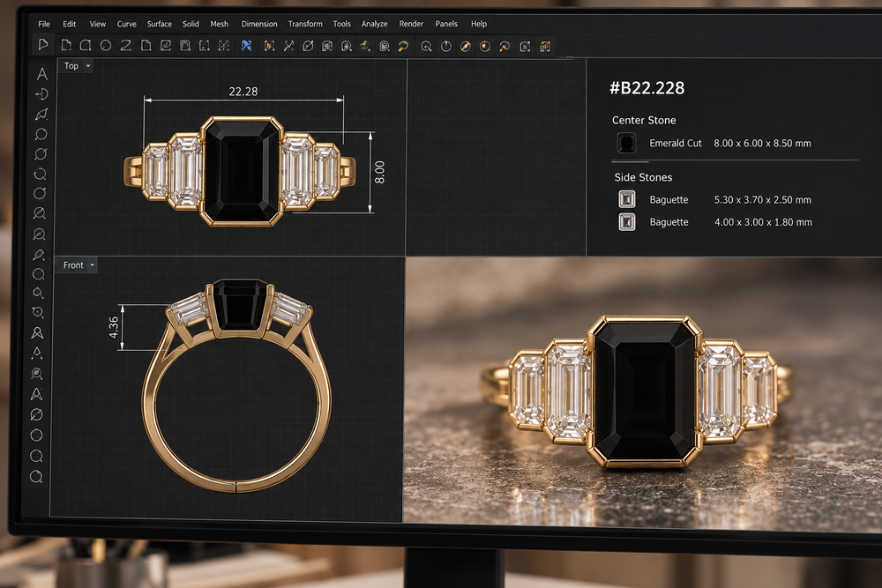Click the 'Emerald Cut' label
The width and height of the screenshot is (882, 588).
click(x=675, y=144)
